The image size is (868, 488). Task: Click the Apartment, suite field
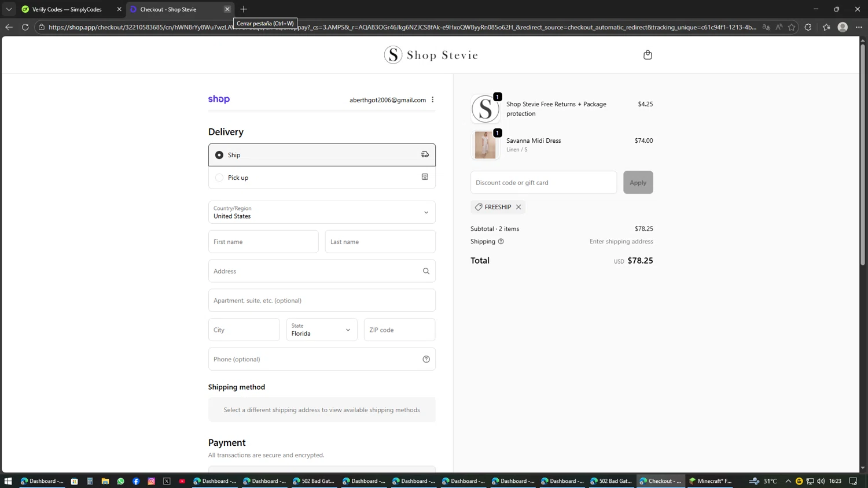tap(322, 301)
